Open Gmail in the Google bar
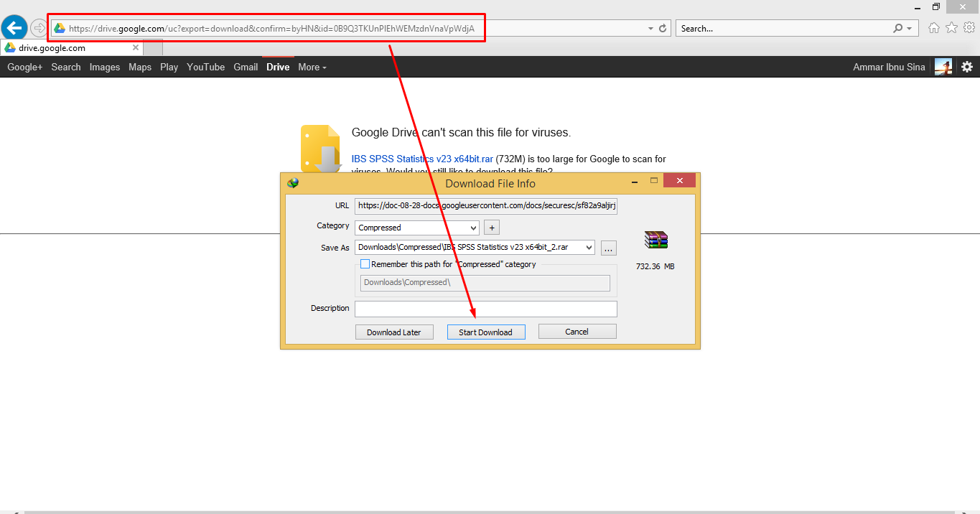The height and width of the screenshot is (514, 980). point(246,67)
